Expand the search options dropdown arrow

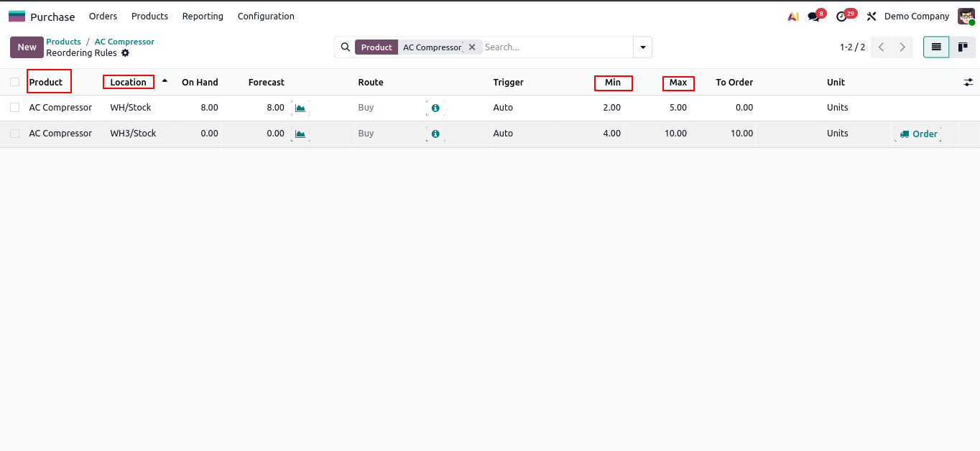(642, 47)
